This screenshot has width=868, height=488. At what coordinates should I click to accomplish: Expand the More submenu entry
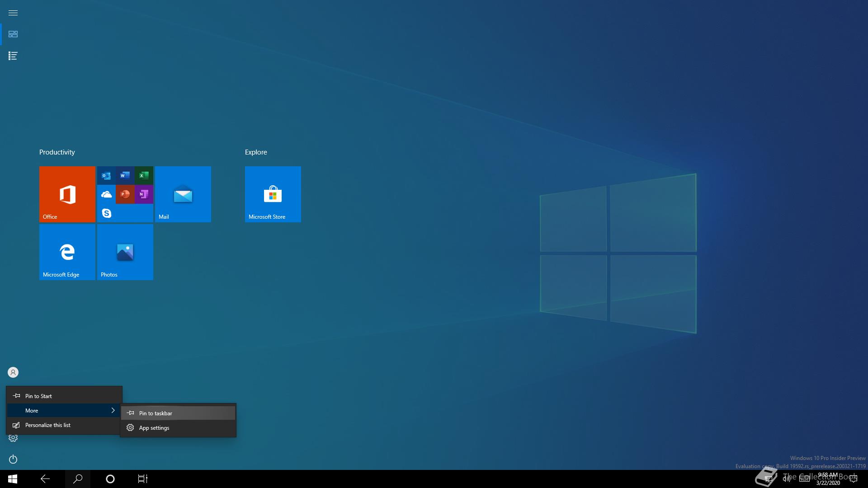pos(64,410)
